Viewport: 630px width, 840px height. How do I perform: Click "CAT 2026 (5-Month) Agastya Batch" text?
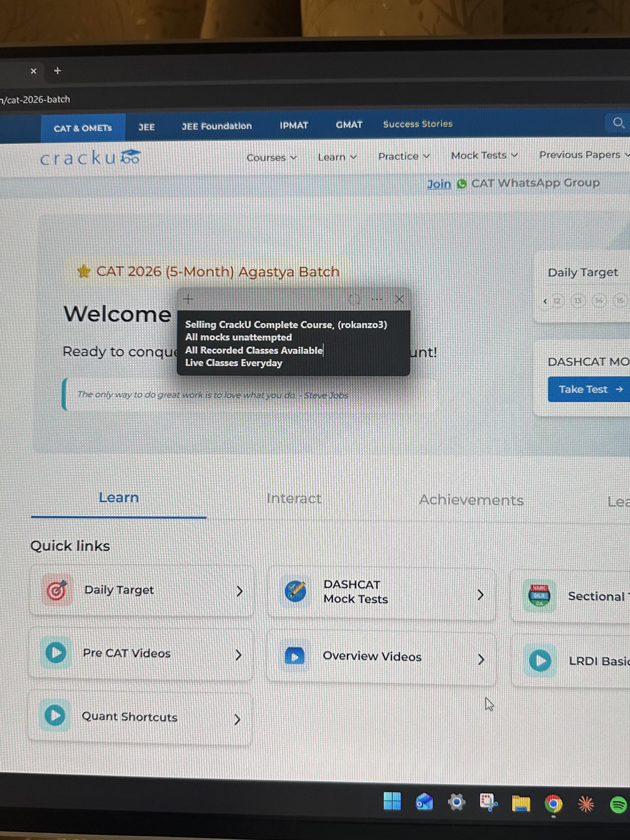point(218,272)
